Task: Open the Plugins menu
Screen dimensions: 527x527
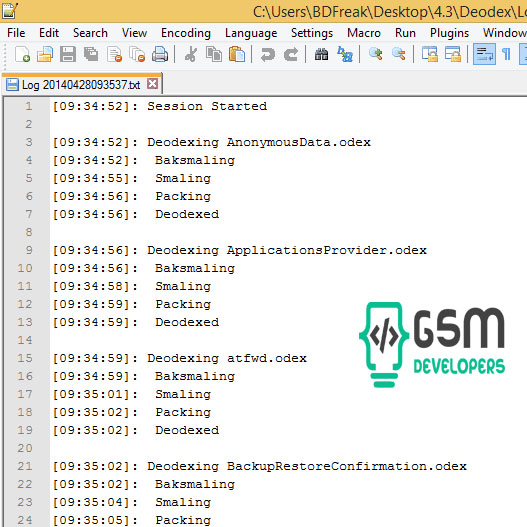Action: 449,33
